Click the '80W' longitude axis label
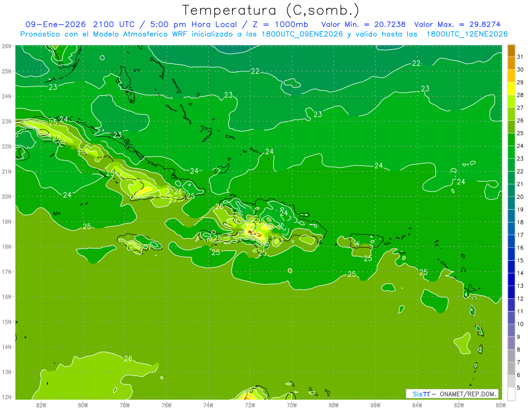The image size is (532, 411). [x=83, y=405]
